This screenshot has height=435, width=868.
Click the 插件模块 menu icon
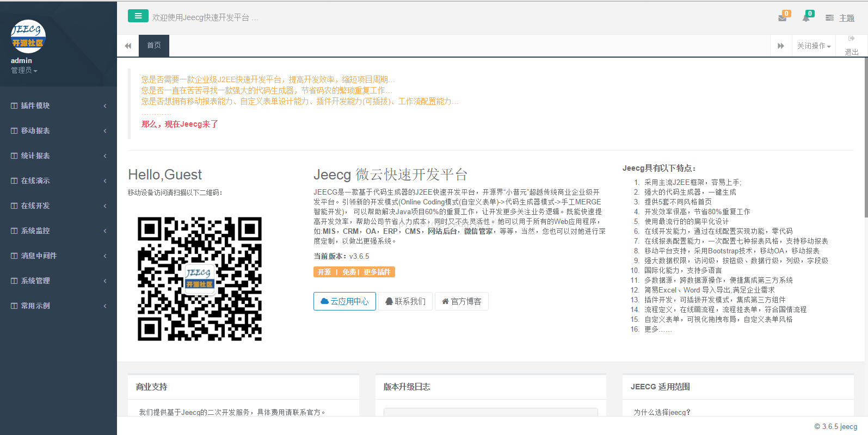(14, 105)
